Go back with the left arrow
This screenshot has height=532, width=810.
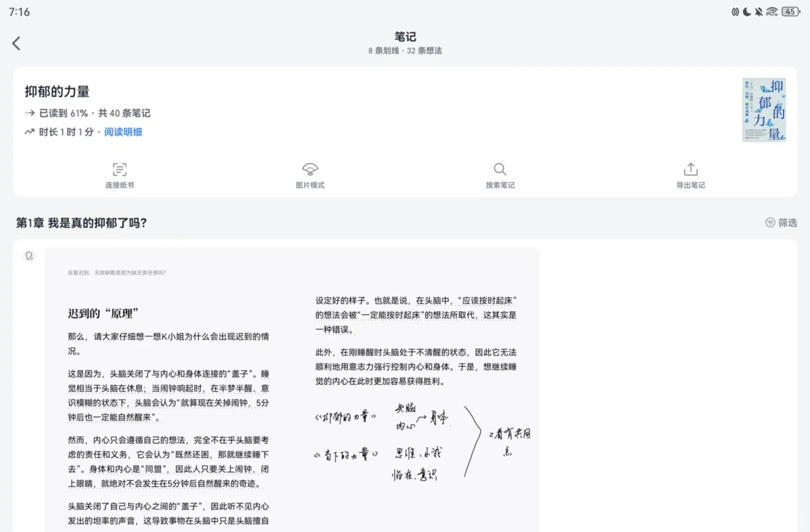click(16, 43)
